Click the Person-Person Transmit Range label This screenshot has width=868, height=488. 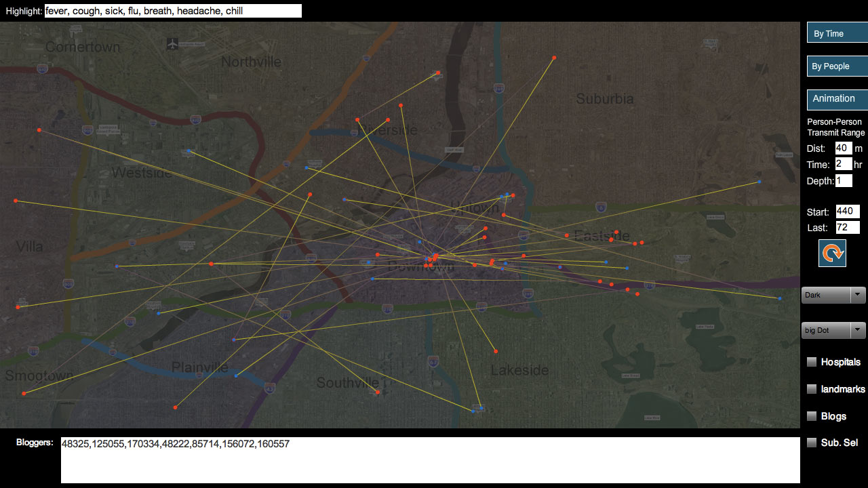pyautogui.click(x=836, y=127)
